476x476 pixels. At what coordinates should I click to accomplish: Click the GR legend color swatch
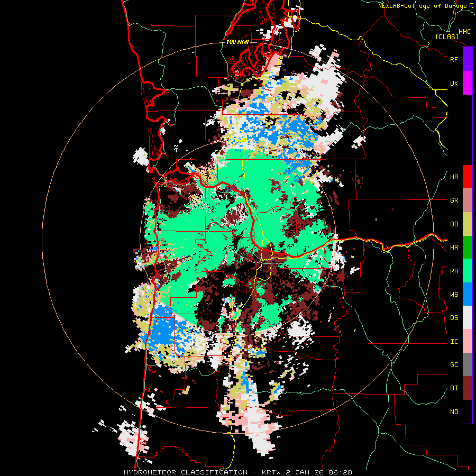(467, 200)
